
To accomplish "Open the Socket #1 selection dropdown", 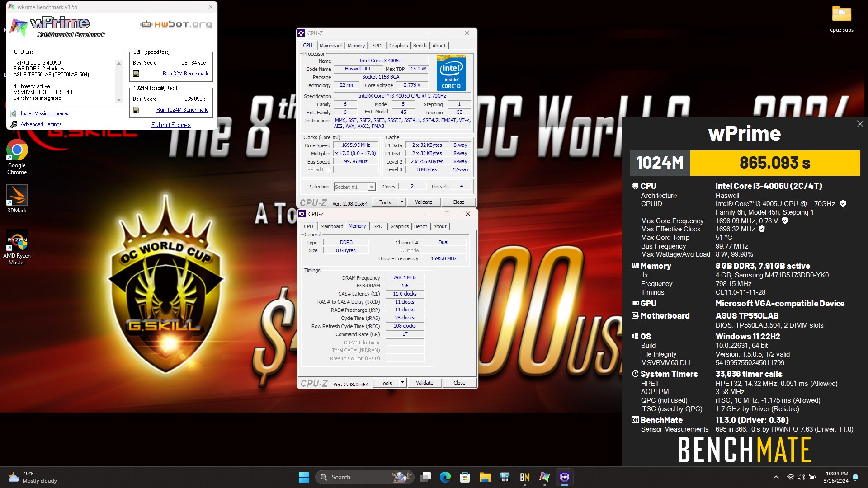I will click(354, 187).
